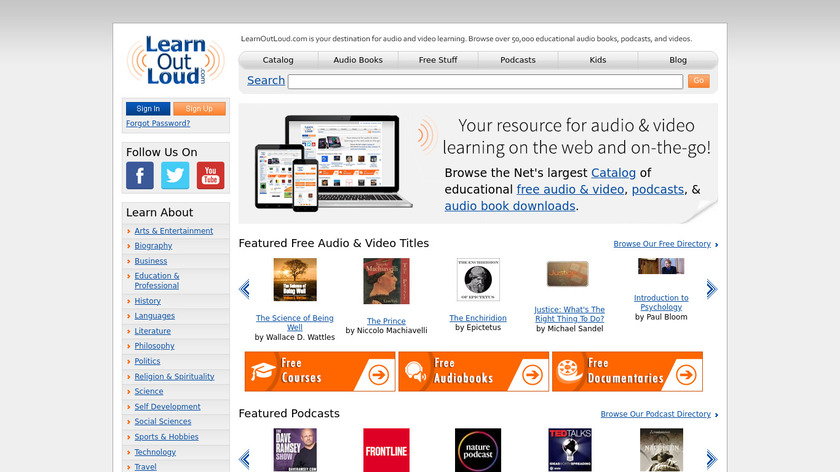Follow the audio book downloads link
The image size is (840, 472).
[x=510, y=206]
